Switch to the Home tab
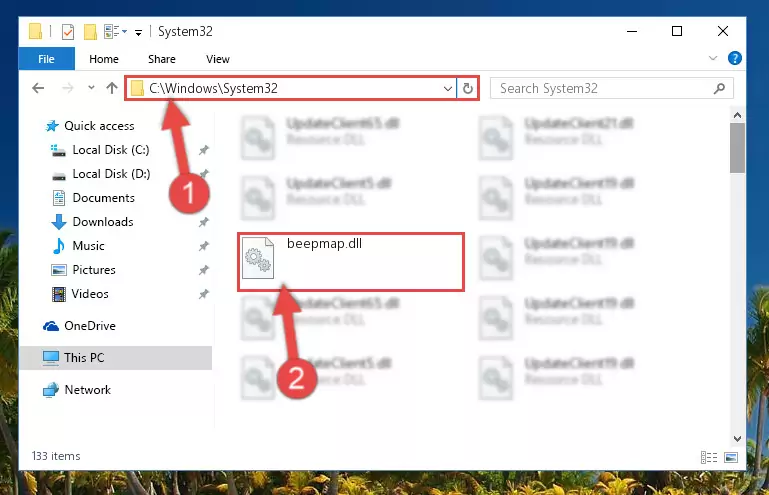The image size is (769, 495). (104, 59)
